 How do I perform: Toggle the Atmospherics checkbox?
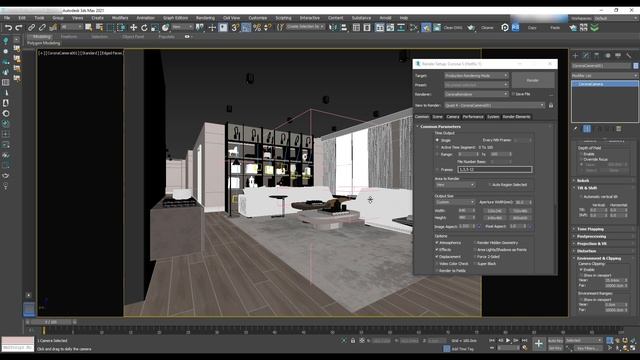(x=437, y=242)
